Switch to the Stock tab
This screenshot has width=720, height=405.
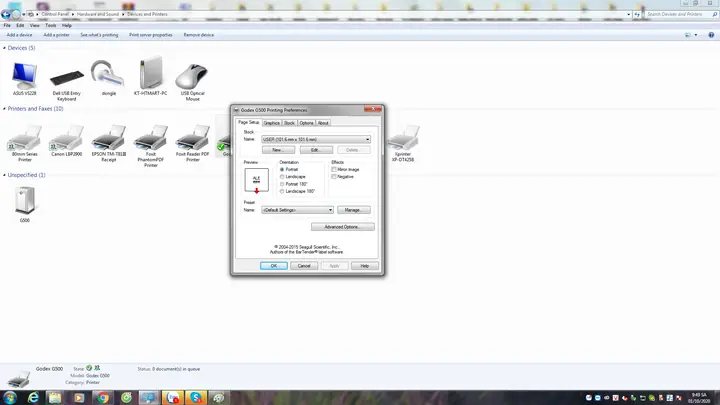pos(289,123)
